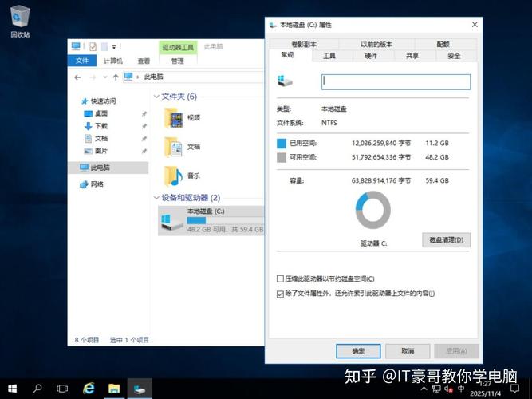Click the C: drive usage bar
The width and height of the screenshot is (532, 399).
point(225,220)
